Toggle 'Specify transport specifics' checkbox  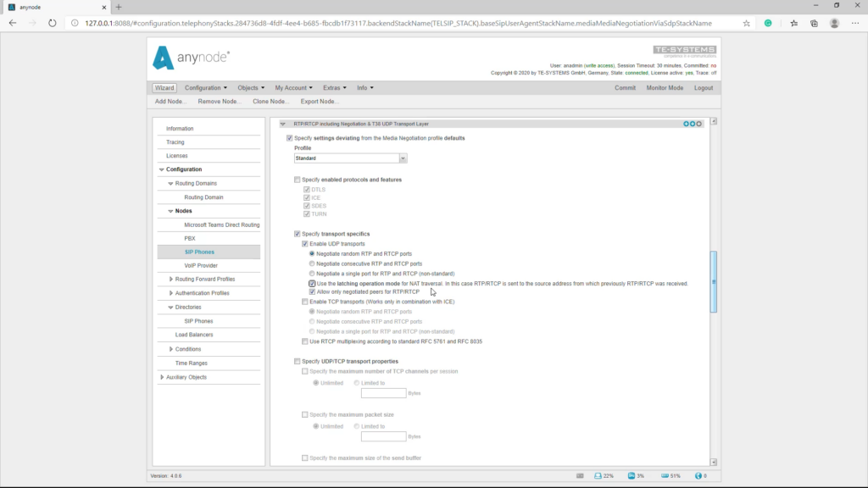[x=298, y=234]
